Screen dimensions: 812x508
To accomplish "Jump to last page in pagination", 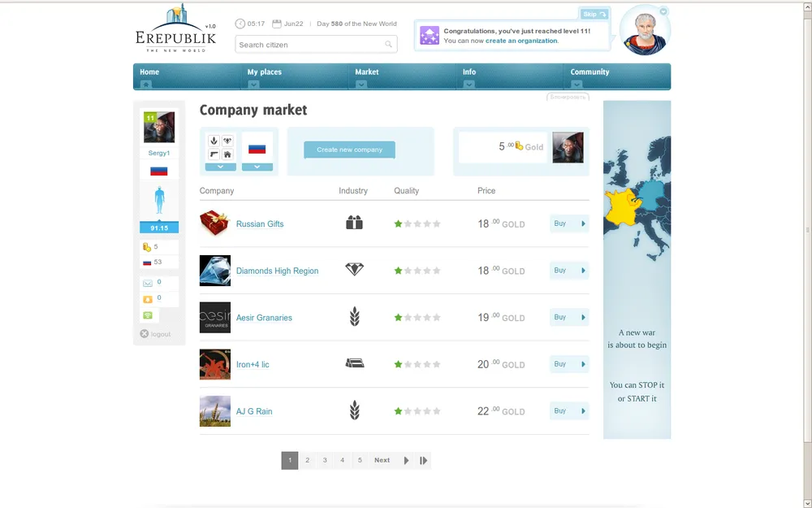I will (423, 460).
